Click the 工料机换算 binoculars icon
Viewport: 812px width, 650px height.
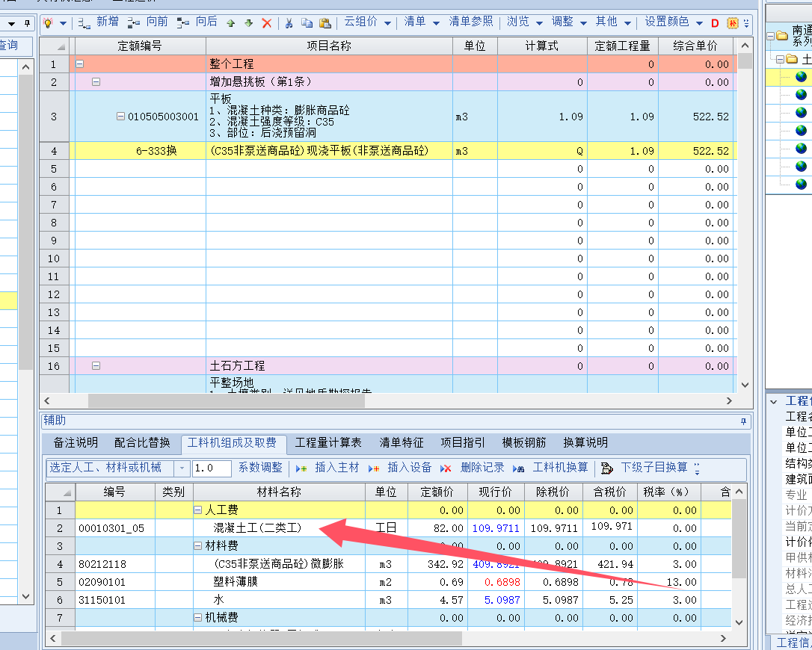(518, 468)
